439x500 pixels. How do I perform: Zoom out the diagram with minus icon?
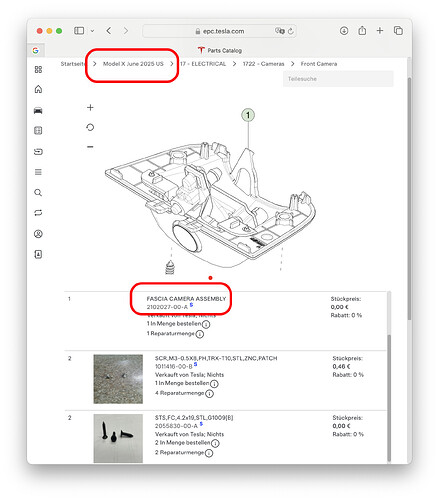(x=90, y=147)
